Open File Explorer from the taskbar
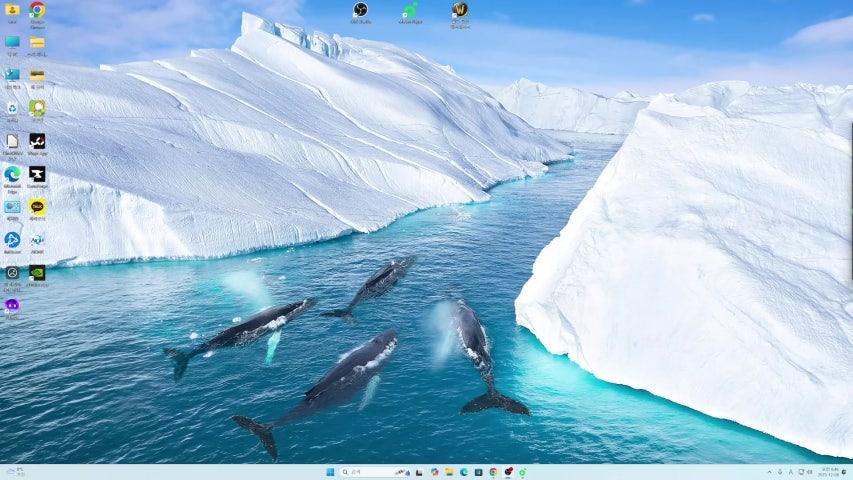Viewport: 853px width, 480px height. [449, 472]
